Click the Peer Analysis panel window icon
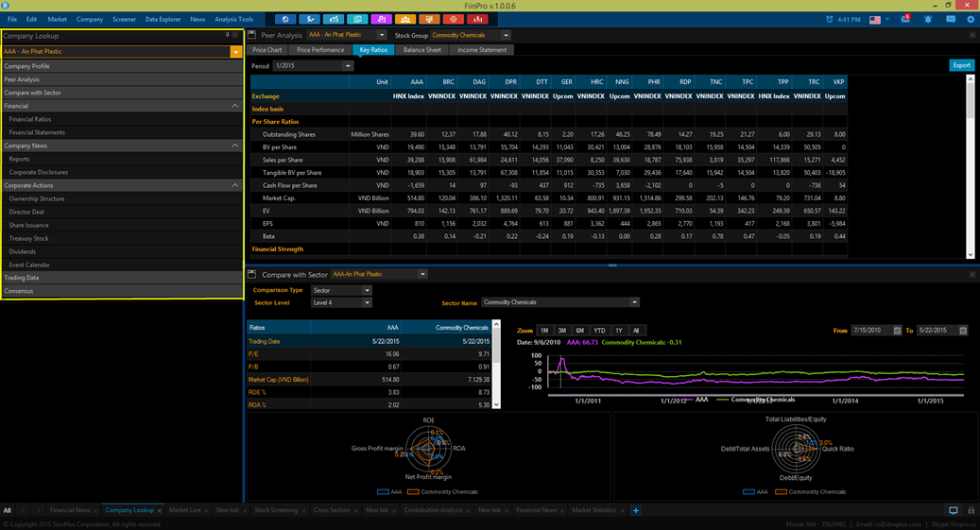The image size is (980, 530). click(252, 35)
